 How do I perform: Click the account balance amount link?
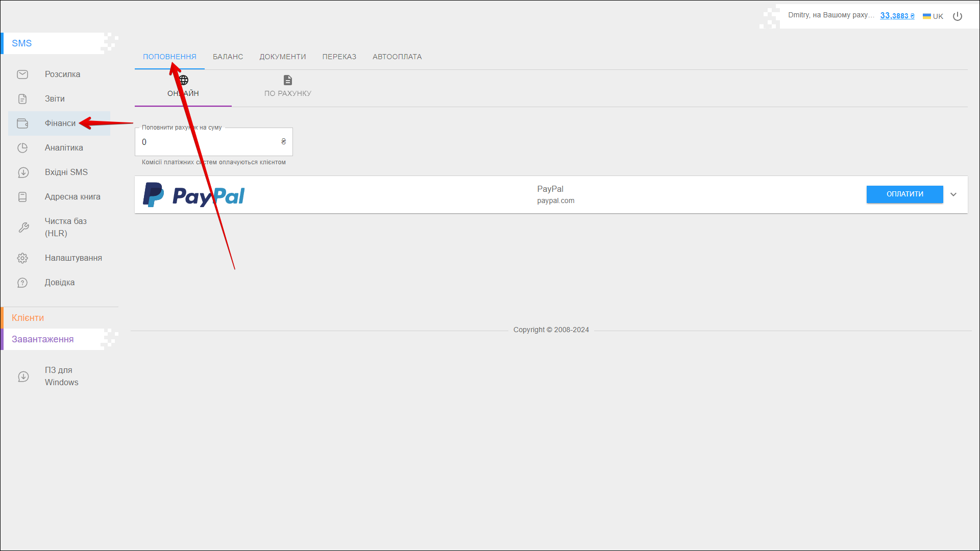click(897, 16)
